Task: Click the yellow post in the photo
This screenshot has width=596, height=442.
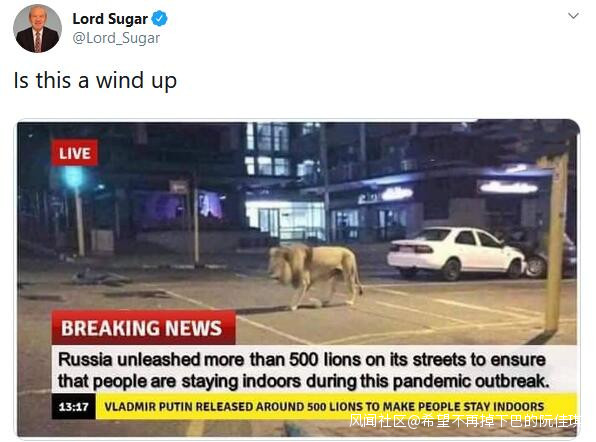Action: (556, 243)
